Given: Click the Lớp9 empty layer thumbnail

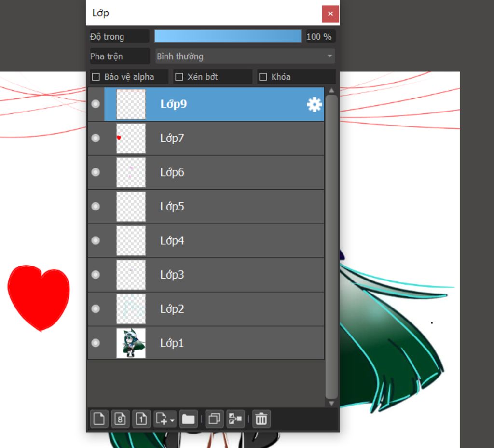Looking at the screenshot, I should pyautogui.click(x=131, y=104).
